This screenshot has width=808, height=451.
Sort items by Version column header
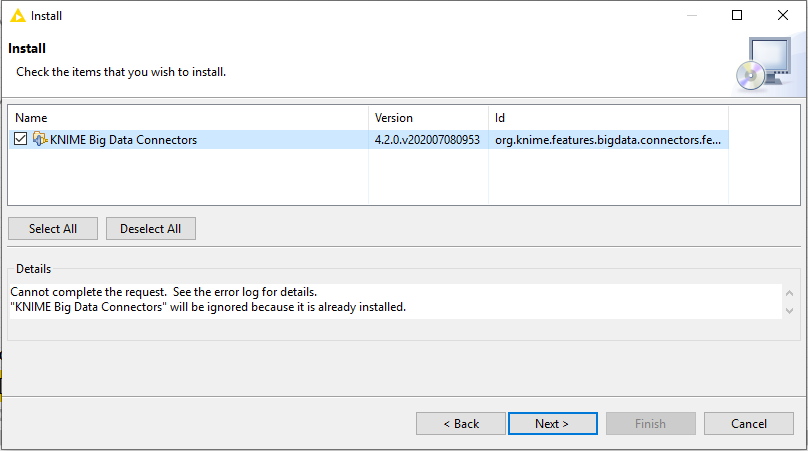[428, 118]
